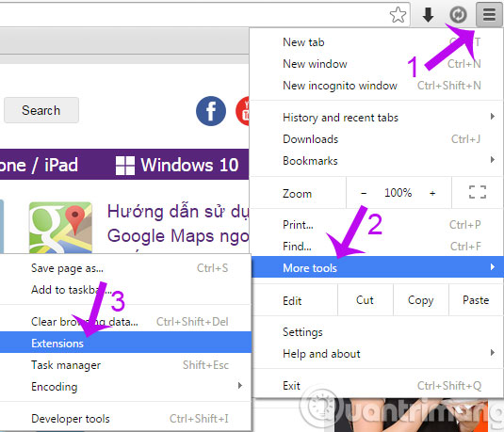
Task: Expand the Encoding submenu
Action: (x=125, y=387)
